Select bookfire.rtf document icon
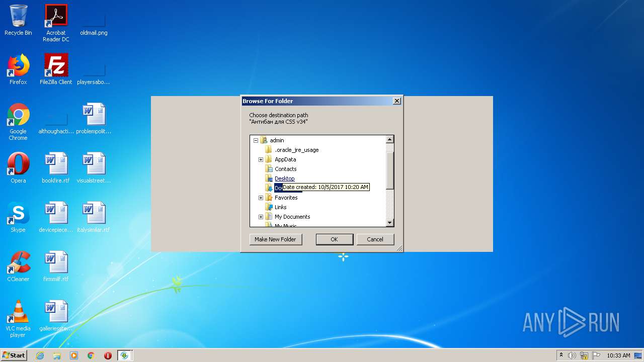 [56, 168]
